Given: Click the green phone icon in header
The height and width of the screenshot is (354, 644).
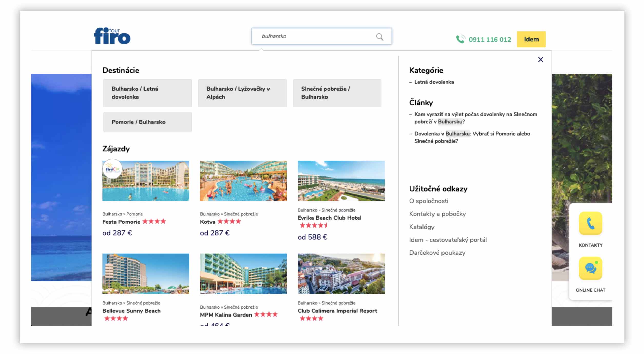Looking at the screenshot, I should point(460,39).
